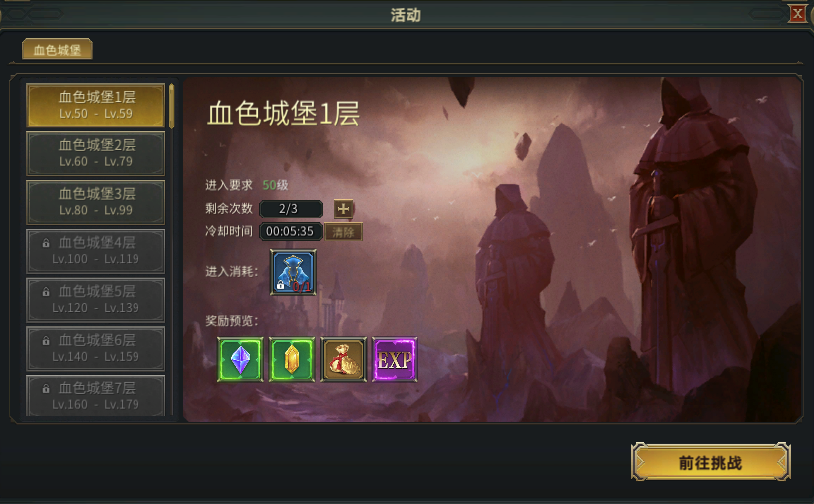Select locked 血色城堡5层 Lv.120-Lv.139 entry
The height and width of the screenshot is (504, 814).
[96, 300]
